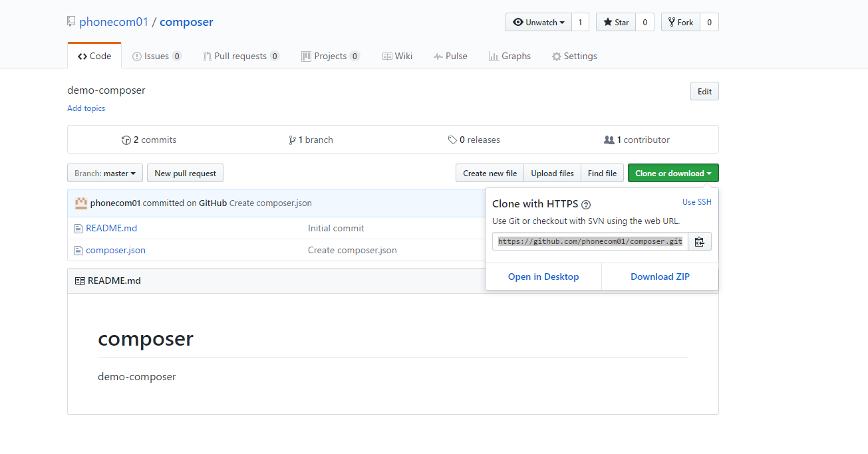View the 1 contributor page

[637, 140]
